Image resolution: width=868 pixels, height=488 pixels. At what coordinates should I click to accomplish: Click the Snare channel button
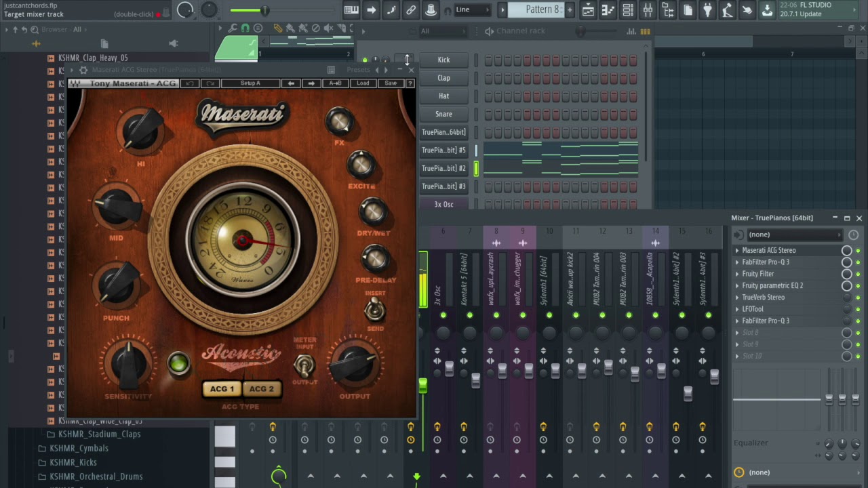click(443, 114)
